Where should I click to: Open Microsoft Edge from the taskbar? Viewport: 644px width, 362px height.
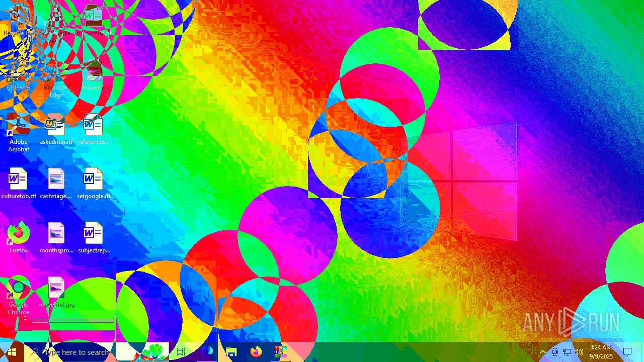click(207, 352)
